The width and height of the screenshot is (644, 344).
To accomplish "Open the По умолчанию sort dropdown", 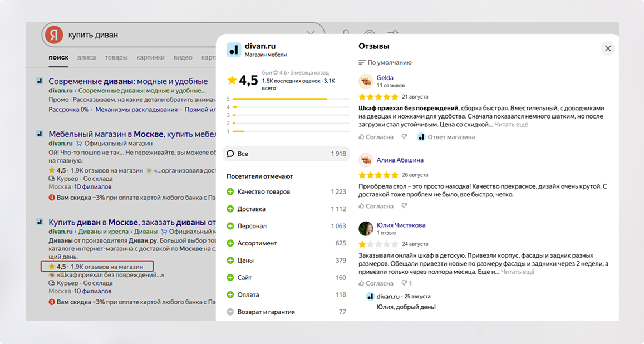I will click(385, 62).
